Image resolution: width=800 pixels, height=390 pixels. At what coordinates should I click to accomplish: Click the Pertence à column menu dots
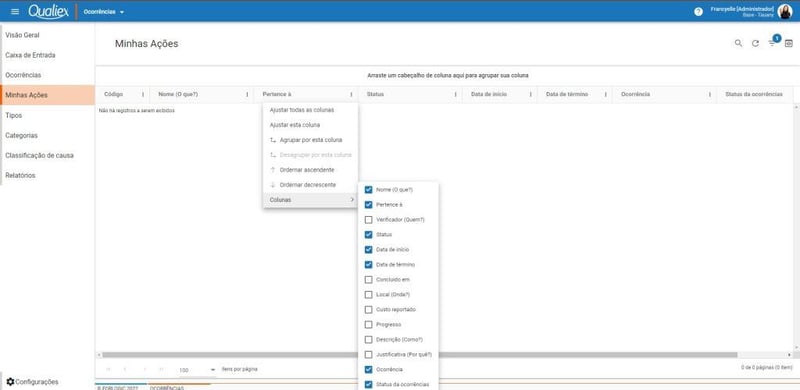coord(351,94)
